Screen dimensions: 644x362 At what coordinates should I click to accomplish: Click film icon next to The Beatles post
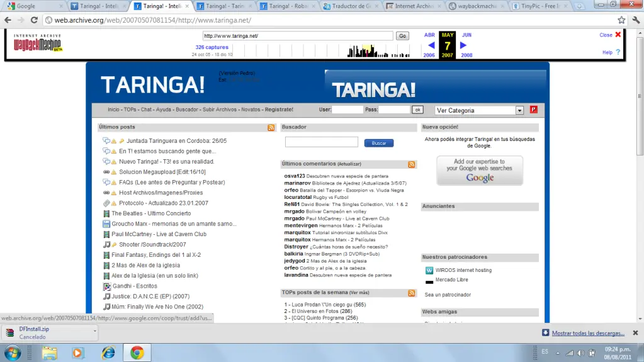click(x=106, y=213)
